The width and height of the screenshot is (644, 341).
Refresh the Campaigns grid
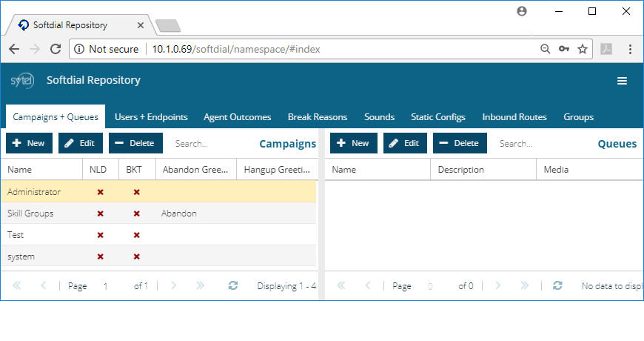233,285
